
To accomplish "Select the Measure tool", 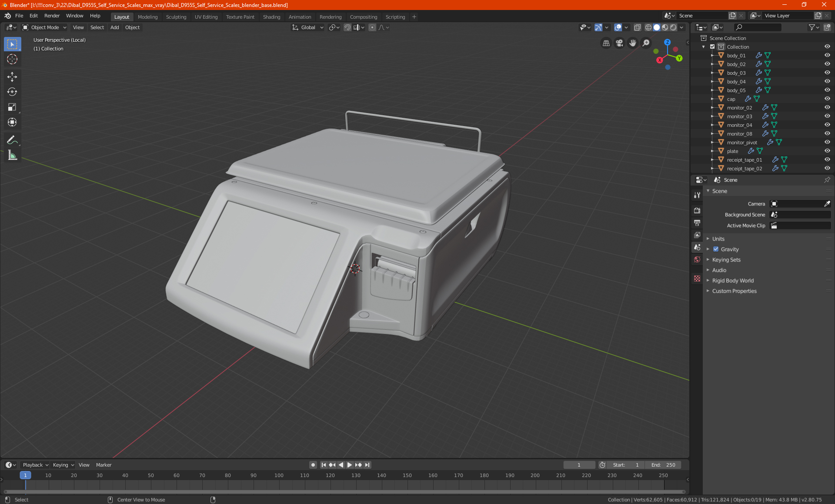I will coord(12,155).
